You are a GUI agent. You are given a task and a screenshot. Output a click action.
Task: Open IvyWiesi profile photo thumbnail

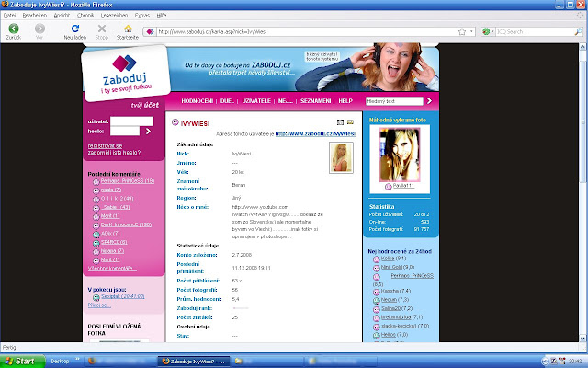341,157
